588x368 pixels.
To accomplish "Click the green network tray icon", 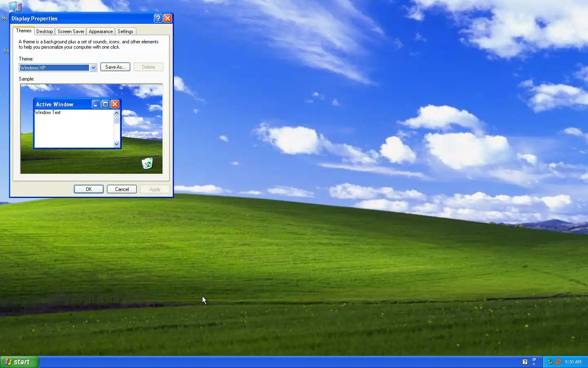I will coord(550,362).
